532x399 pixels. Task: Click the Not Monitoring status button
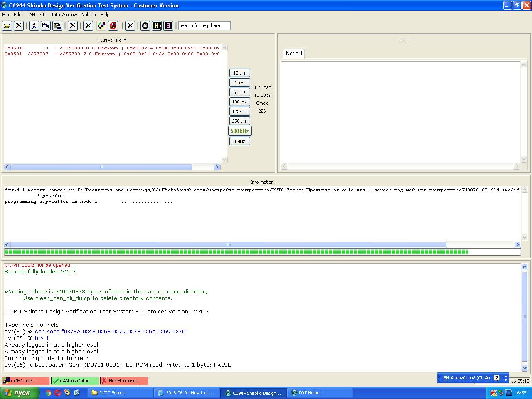[x=124, y=381]
